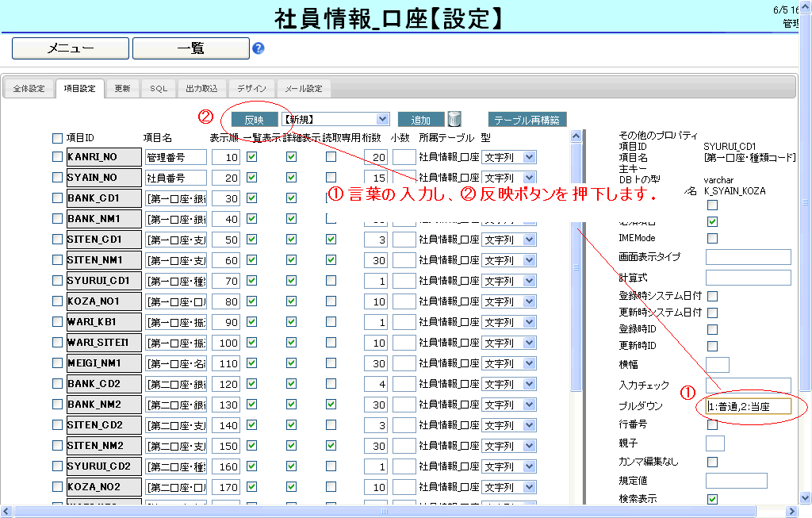Screen dimensions: 812x518
Task: Go to the メール設定 tab
Action: point(303,89)
